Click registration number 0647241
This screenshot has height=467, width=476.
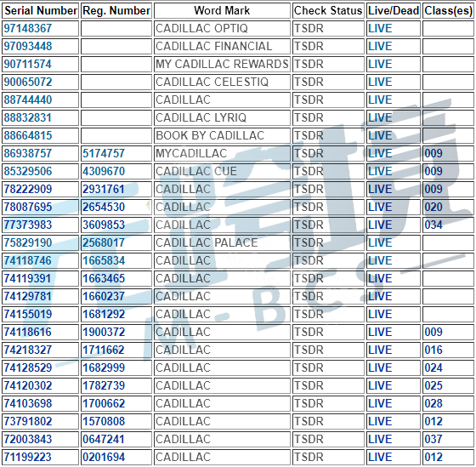pos(104,439)
